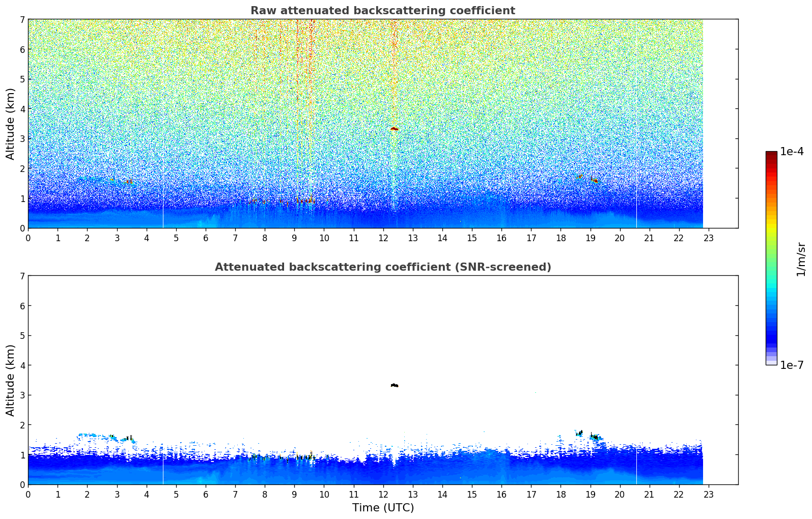
Task: Click the '7' altitude tick of the bottom plot
Action: 22,276
